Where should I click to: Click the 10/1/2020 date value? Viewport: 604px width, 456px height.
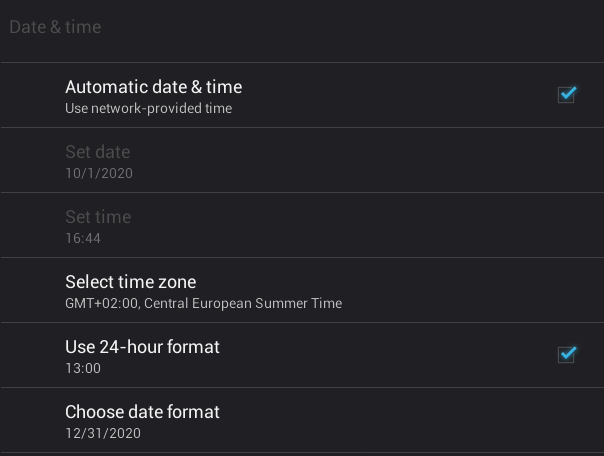coord(99,173)
